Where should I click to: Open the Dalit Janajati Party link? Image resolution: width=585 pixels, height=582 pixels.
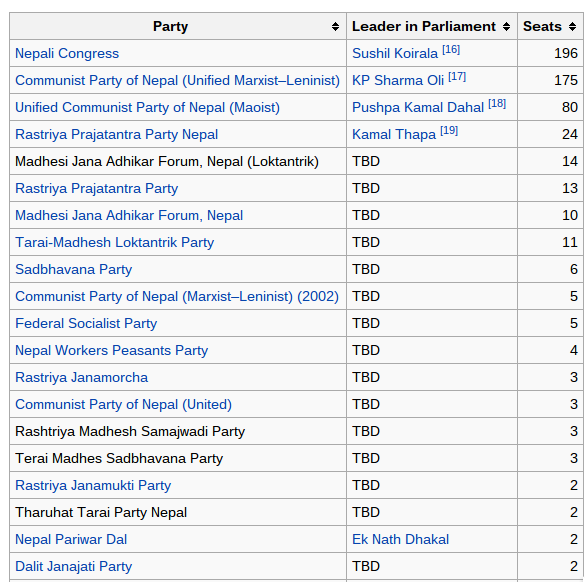point(73,566)
